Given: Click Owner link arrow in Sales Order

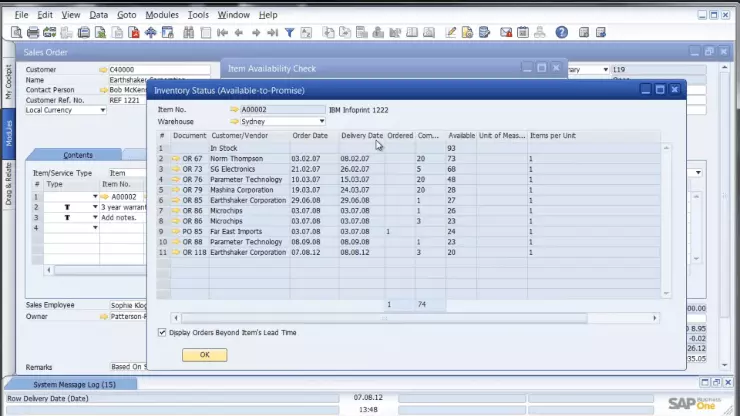Looking at the screenshot, I should click(104, 316).
